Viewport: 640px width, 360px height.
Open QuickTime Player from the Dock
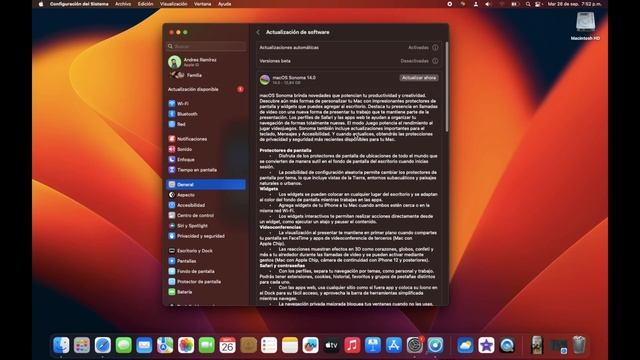pos(507,345)
